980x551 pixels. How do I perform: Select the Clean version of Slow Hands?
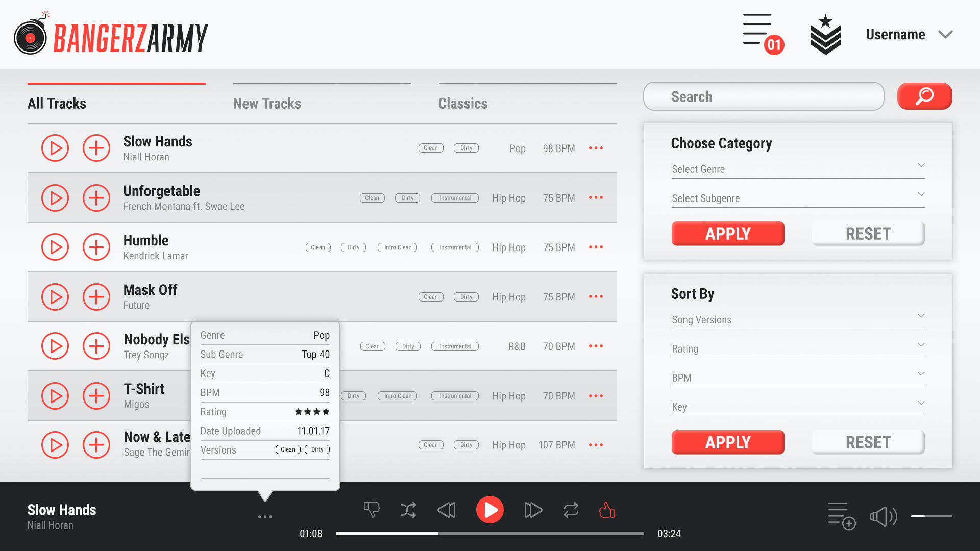pos(431,148)
